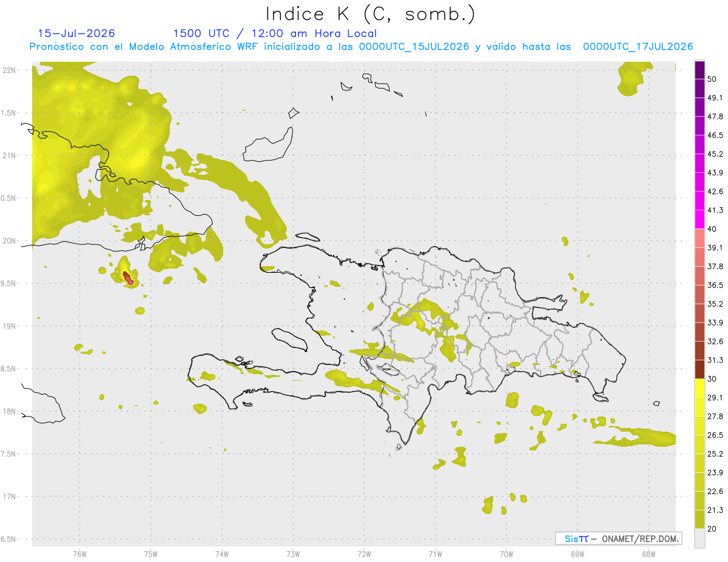Click the 71W longitude label
728x562 pixels.
coord(435,554)
